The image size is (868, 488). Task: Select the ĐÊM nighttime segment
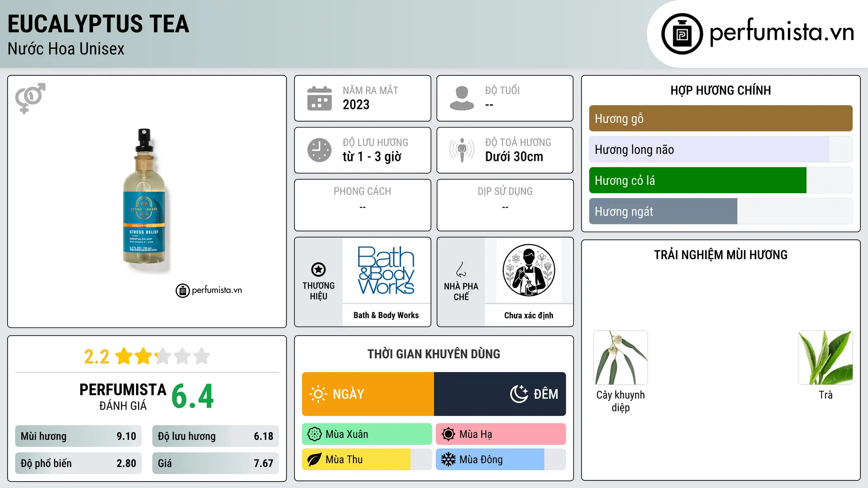tap(500, 394)
